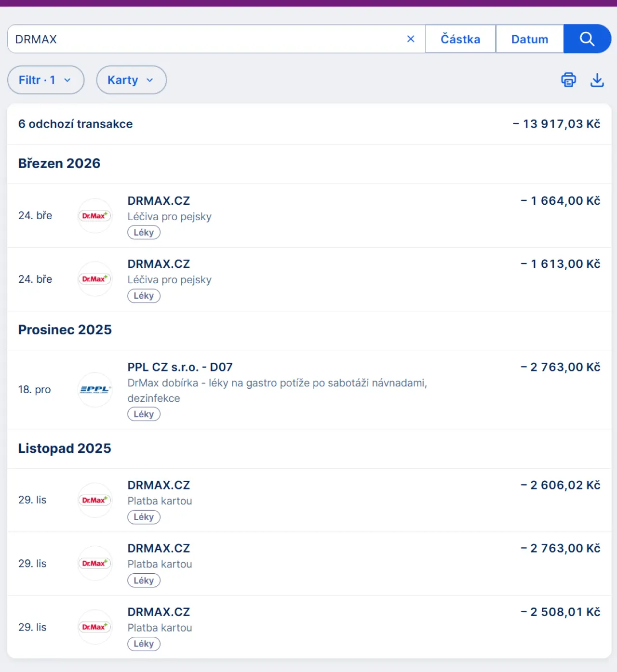The width and height of the screenshot is (617, 672).
Task: Choose the Datum search option
Action: (x=530, y=39)
